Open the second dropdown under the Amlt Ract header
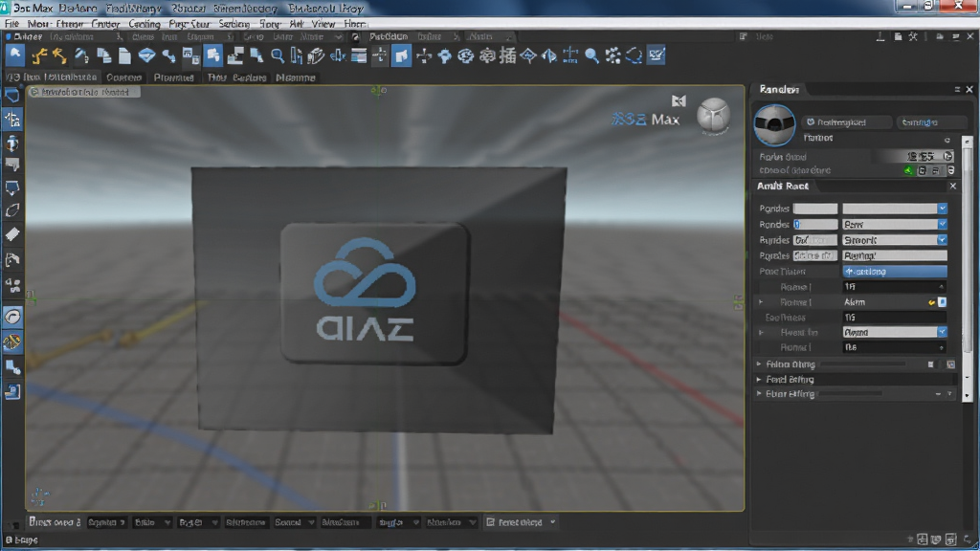Viewport: 980px width, 551px height. click(x=895, y=224)
